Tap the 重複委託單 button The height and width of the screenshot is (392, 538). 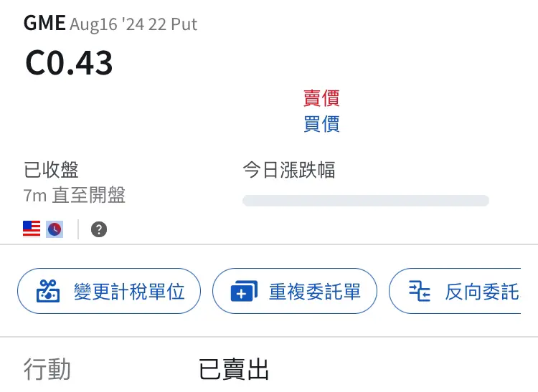click(295, 291)
